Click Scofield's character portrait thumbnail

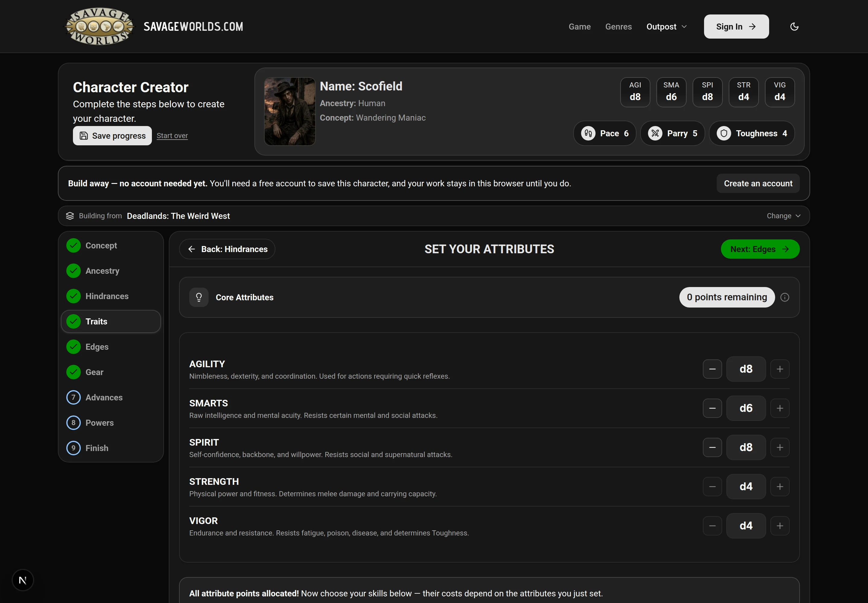(290, 112)
